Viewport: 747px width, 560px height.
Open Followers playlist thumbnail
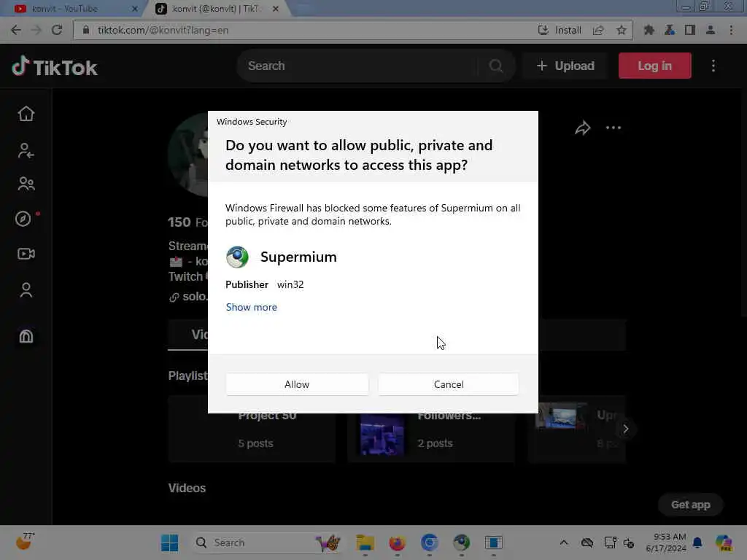click(x=382, y=435)
